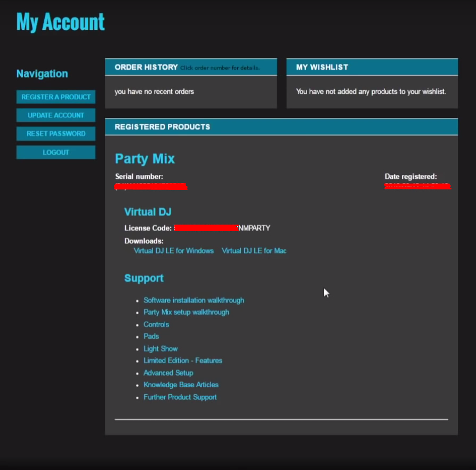The image size is (476, 470).
Task: Open the Update Account page
Action: click(56, 115)
